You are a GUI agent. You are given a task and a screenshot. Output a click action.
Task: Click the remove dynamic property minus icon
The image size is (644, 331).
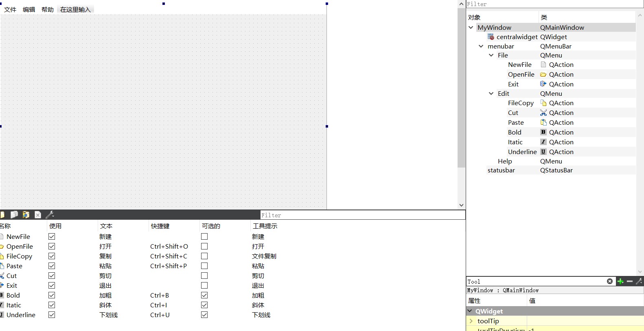(630, 281)
